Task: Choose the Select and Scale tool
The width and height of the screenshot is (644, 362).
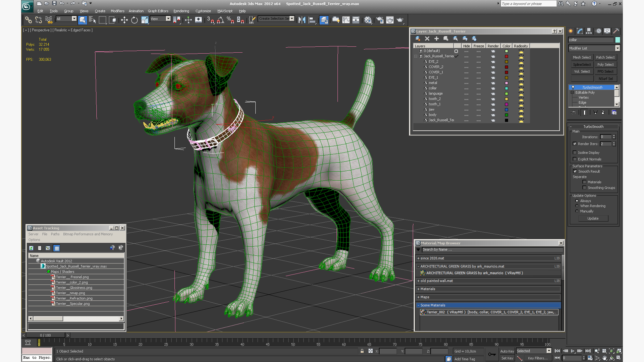Action: [x=145, y=20]
